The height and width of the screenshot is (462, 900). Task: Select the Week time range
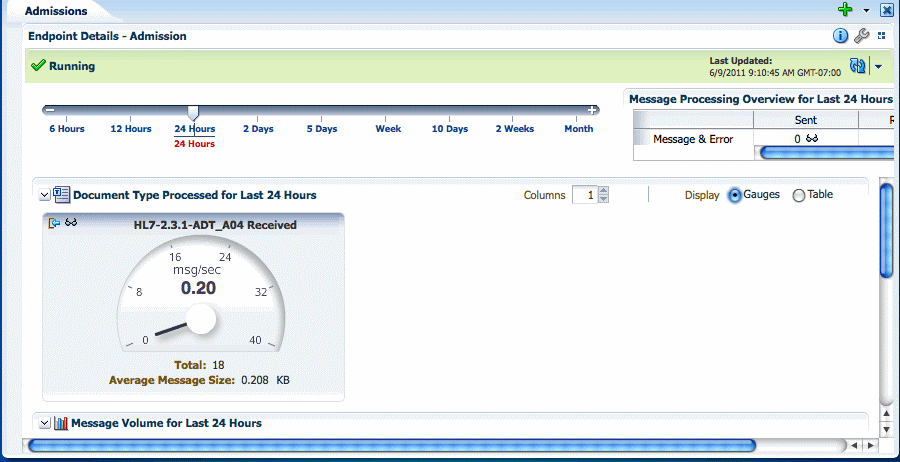(x=389, y=129)
